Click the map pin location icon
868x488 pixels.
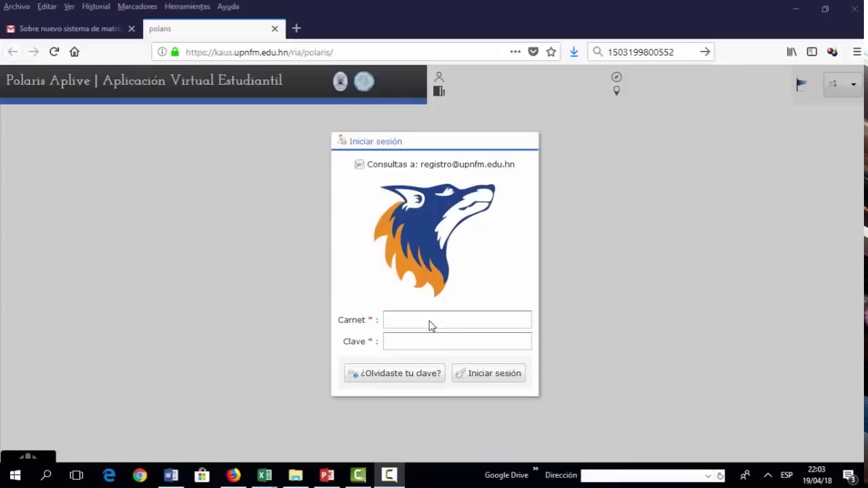(616, 91)
